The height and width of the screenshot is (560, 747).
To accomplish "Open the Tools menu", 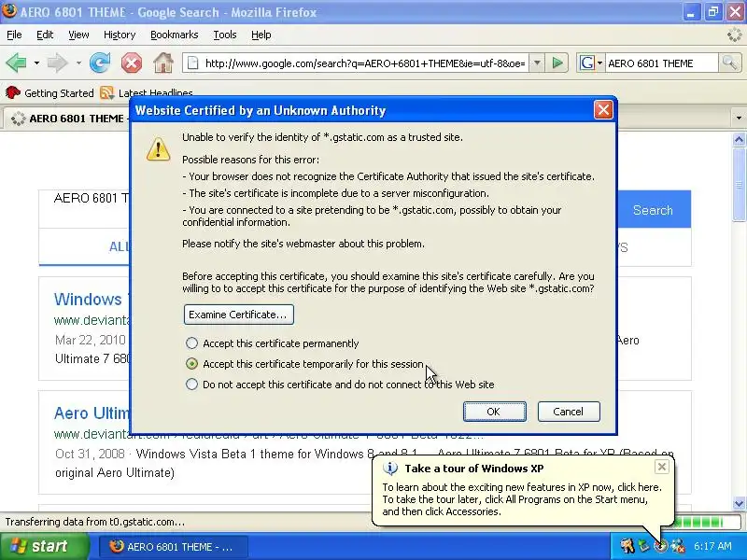I will pos(225,35).
